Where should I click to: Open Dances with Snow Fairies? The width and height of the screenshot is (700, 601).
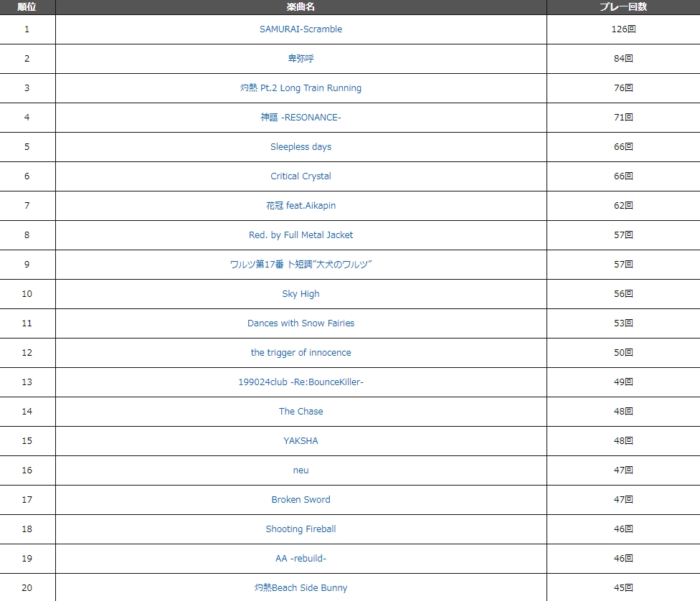tap(301, 323)
